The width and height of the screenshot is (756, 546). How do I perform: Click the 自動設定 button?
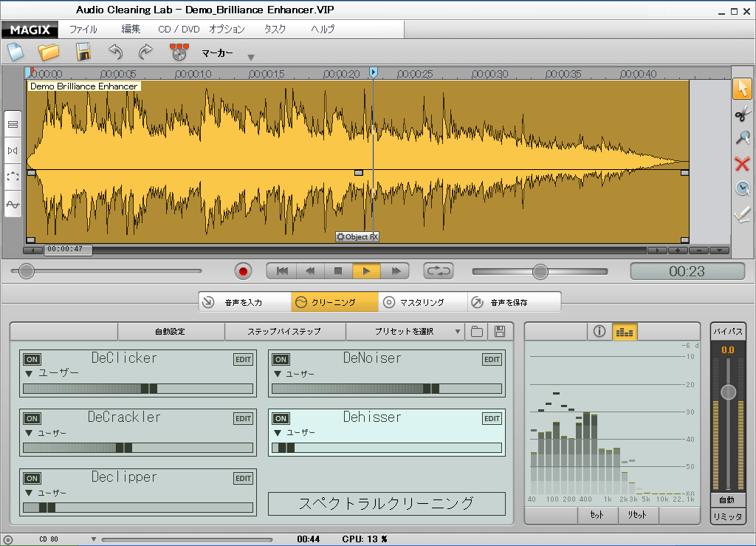pyautogui.click(x=171, y=331)
